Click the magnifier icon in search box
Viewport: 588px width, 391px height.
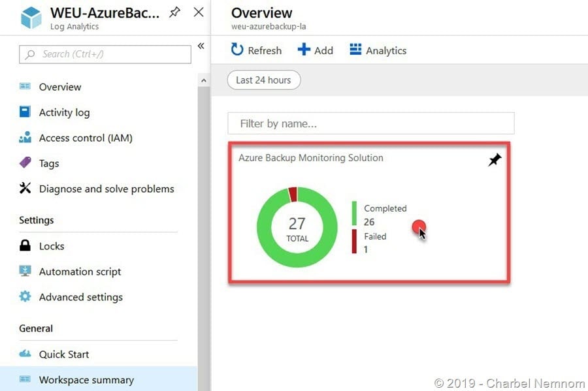click(30, 54)
